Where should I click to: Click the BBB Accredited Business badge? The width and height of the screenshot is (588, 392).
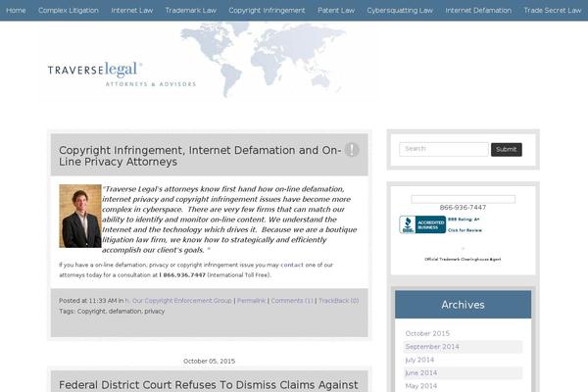click(x=422, y=224)
